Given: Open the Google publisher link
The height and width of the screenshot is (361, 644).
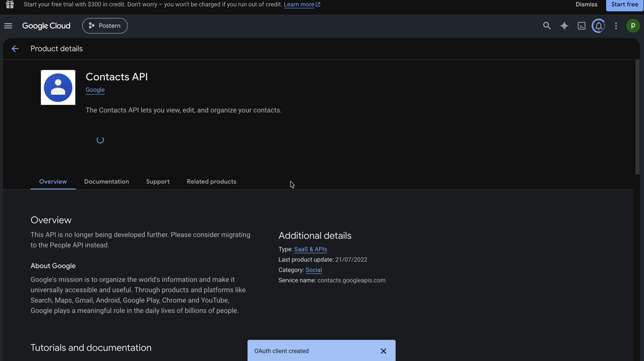Looking at the screenshot, I should pos(95,90).
